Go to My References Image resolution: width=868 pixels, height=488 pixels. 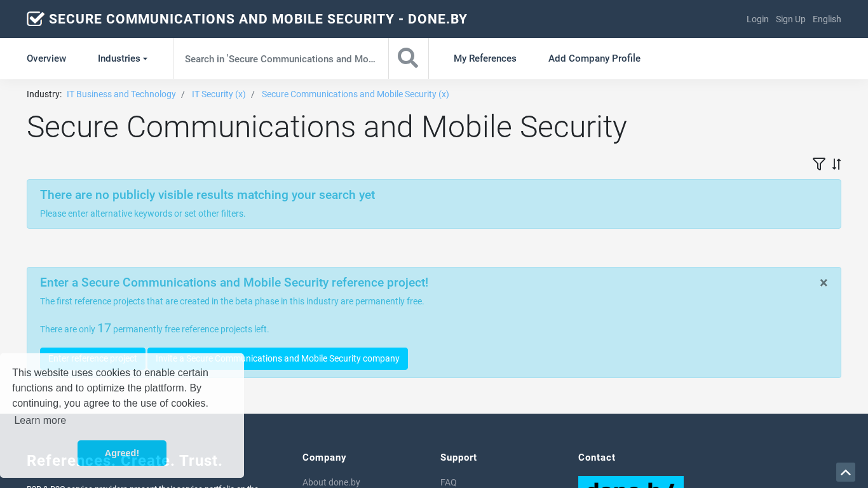click(x=485, y=58)
